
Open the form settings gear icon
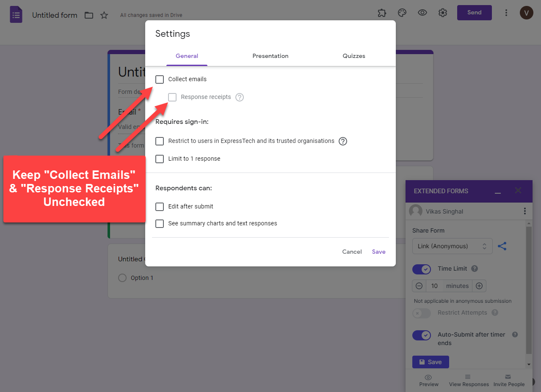[x=442, y=13]
